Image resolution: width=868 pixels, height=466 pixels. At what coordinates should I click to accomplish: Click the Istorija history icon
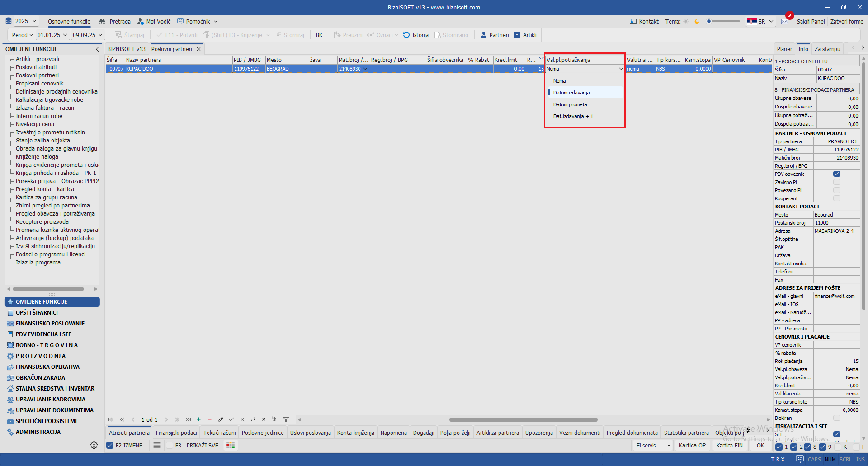click(406, 35)
